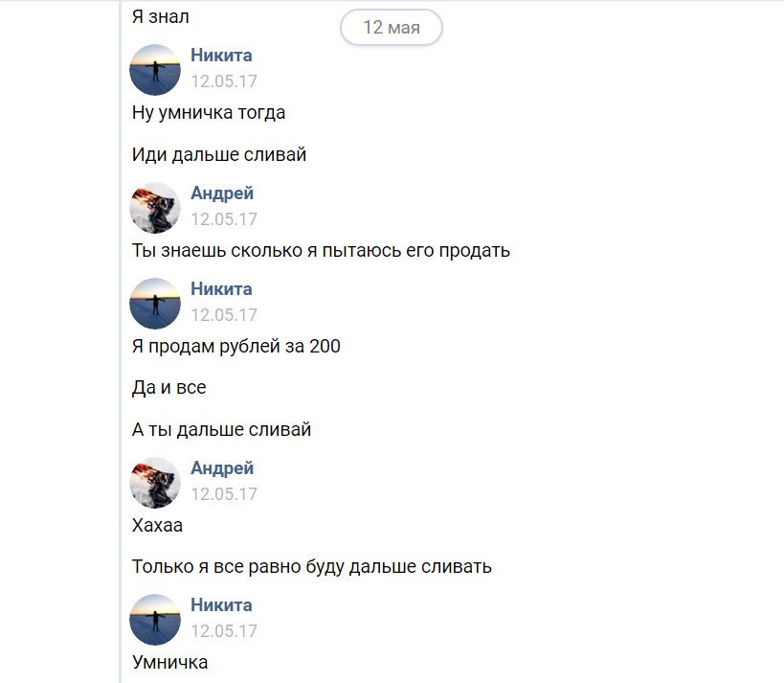Select the message 'Ты знаешь сколько я пытаюсь его продать'

coord(321,251)
